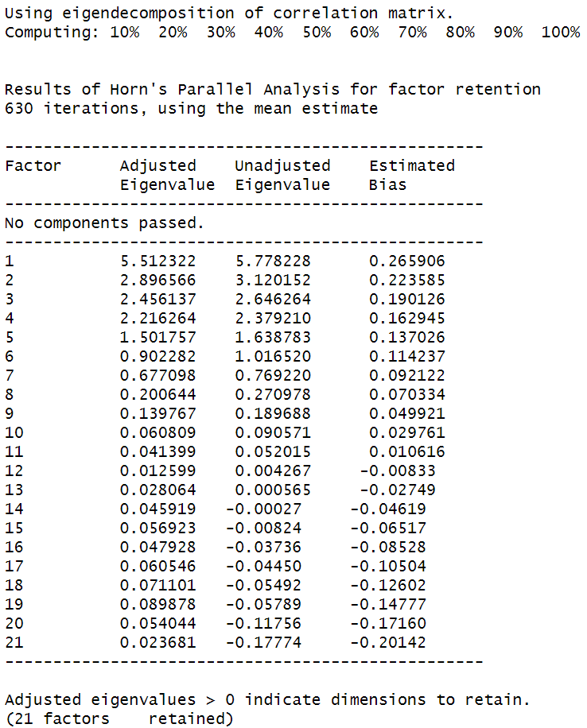Viewport: 587px width, 728px height.
Task: Click the 100% progress marker
Action: click(x=561, y=32)
